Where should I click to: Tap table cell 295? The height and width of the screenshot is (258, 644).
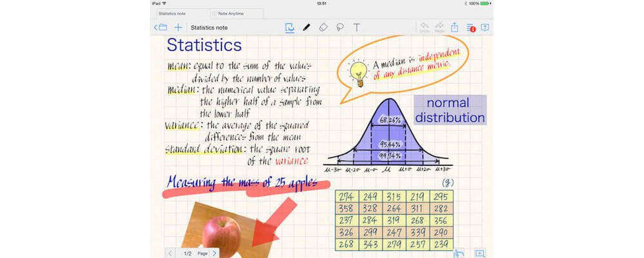[442, 196]
